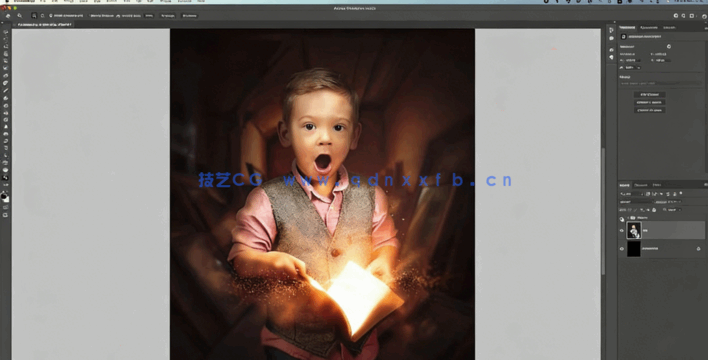Click the lock icon on Background layer
Image resolution: width=708 pixels, height=360 pixels.
pos(699,248)
